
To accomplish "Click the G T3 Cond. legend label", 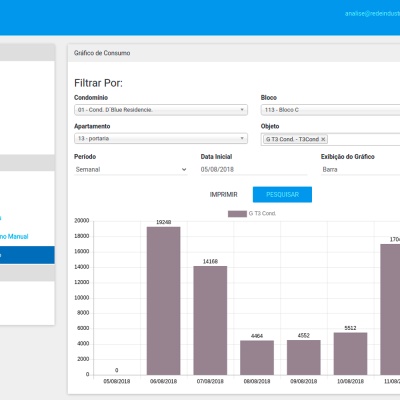I will click(x=262, y=213).
